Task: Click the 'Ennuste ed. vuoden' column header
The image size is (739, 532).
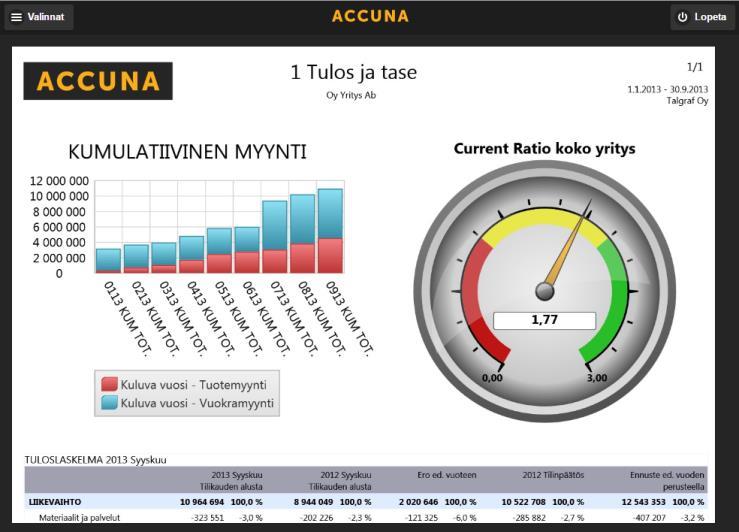Action: coord(667,475)
